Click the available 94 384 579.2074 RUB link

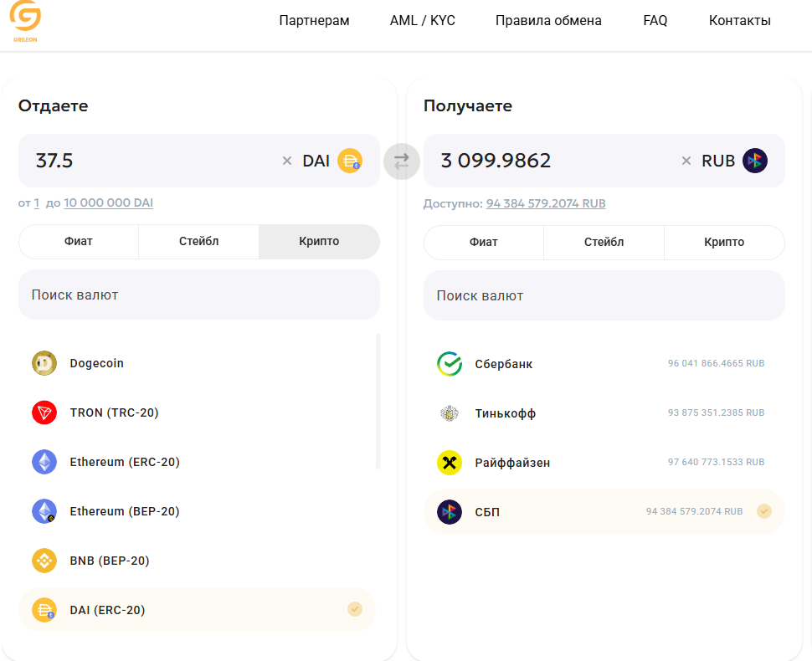pyautogui.click(x=546, y=203)
